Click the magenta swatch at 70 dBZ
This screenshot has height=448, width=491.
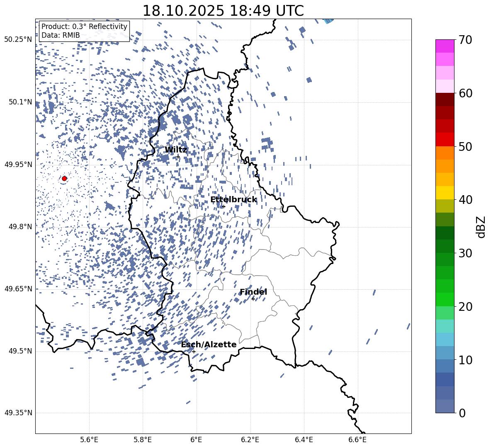[445, 46]
